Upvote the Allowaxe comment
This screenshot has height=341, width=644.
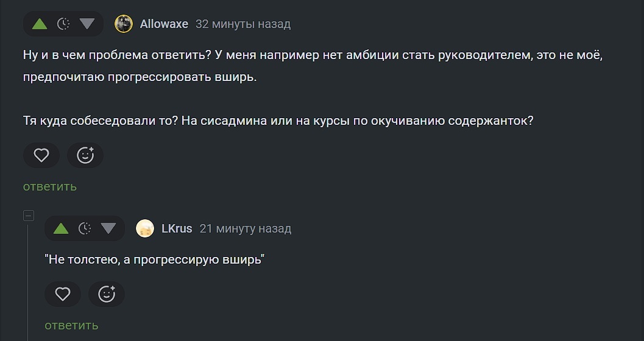(40, 24)
